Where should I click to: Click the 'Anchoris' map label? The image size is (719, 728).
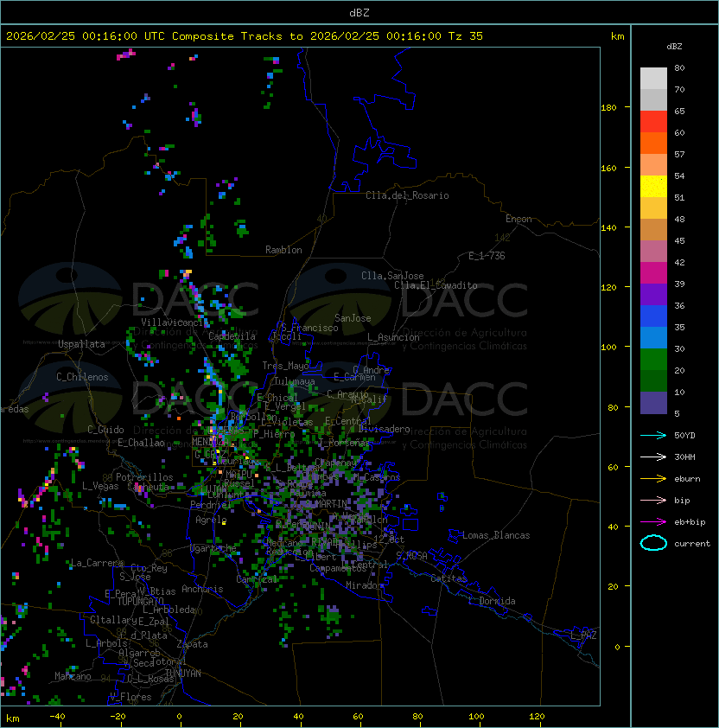(x=202, y=589)
